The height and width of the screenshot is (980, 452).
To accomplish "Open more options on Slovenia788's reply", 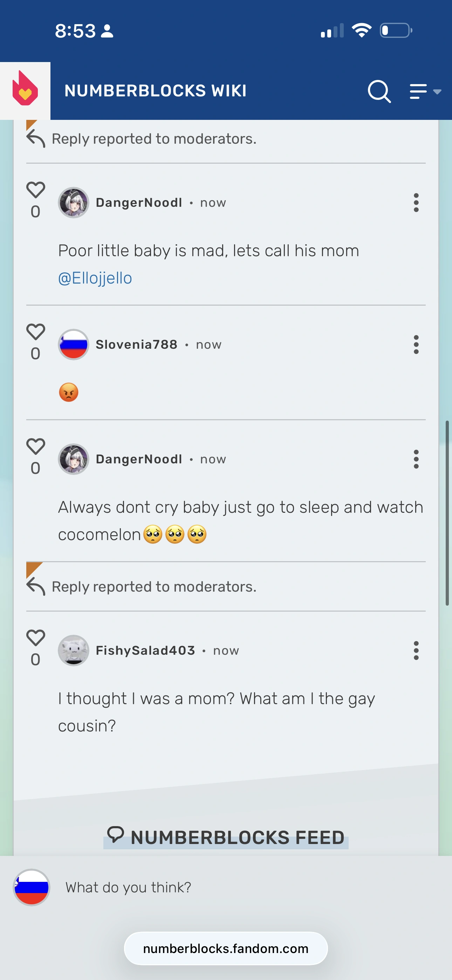I will tap(416, 345).
